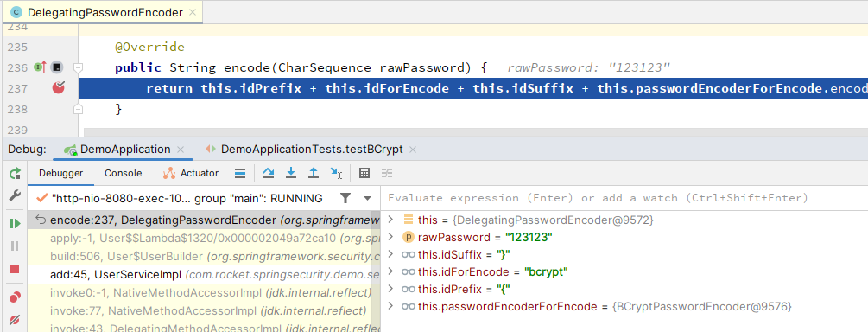
Task: Select the Debugger tab
Action: click(x=61, y=173)
